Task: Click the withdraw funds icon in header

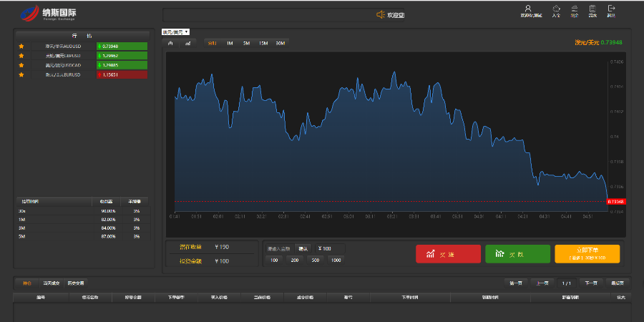Action: [x=575, y=9]
